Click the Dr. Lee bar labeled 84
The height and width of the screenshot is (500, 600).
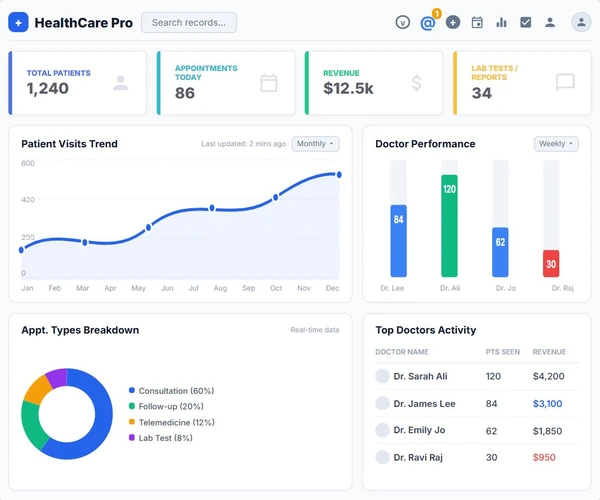point(398,241)
